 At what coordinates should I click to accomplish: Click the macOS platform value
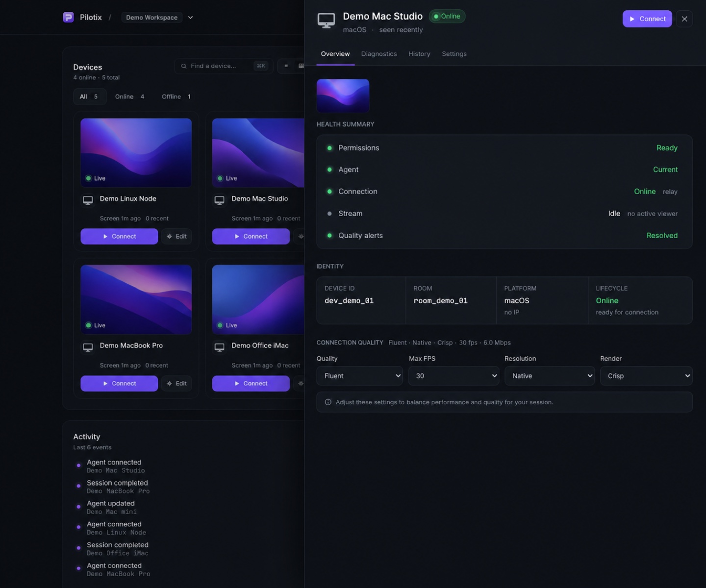[x=517, y=301]
